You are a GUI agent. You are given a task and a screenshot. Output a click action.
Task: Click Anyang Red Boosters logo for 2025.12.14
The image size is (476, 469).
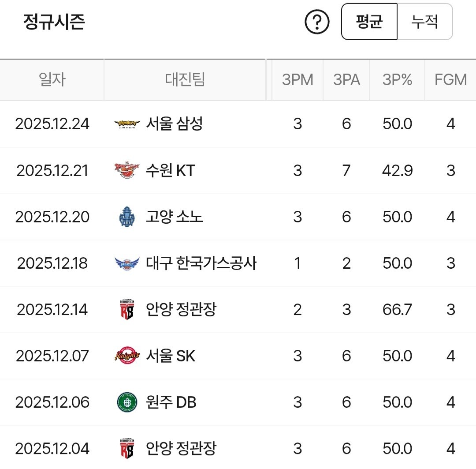[127, 310]
